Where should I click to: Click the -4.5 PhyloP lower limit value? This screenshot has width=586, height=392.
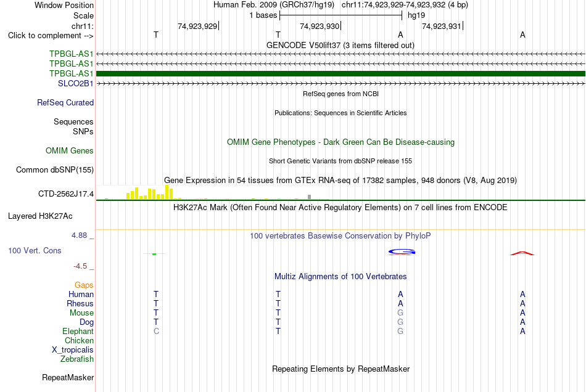tap(80, 266)
